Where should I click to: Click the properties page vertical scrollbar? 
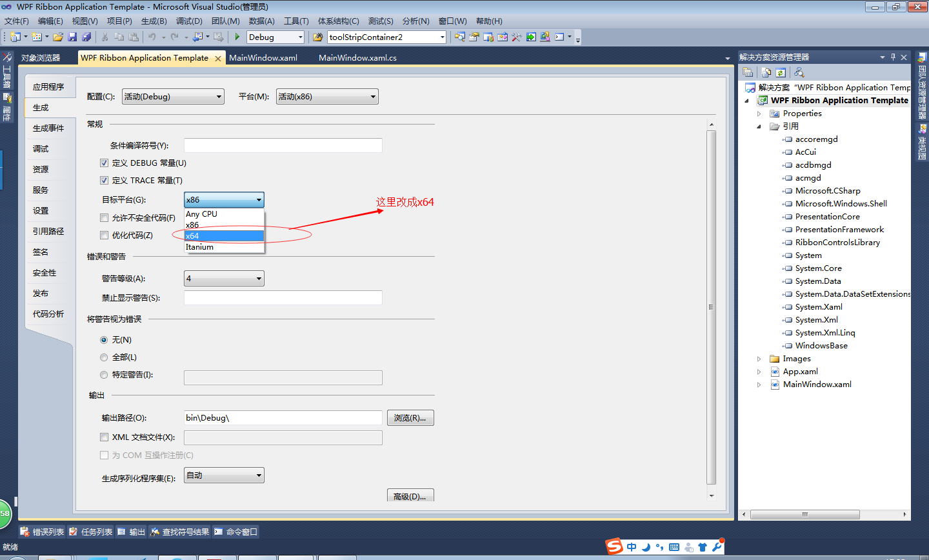(712, 308)
